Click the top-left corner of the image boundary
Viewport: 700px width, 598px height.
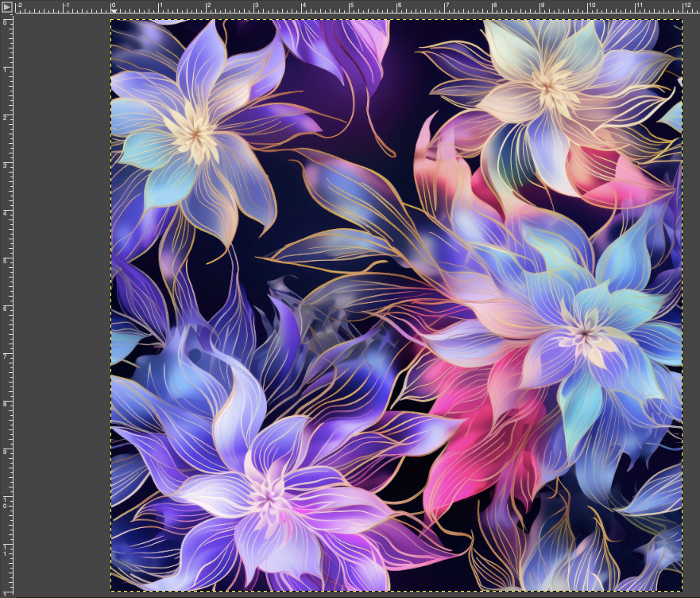[x=111, y=20]
